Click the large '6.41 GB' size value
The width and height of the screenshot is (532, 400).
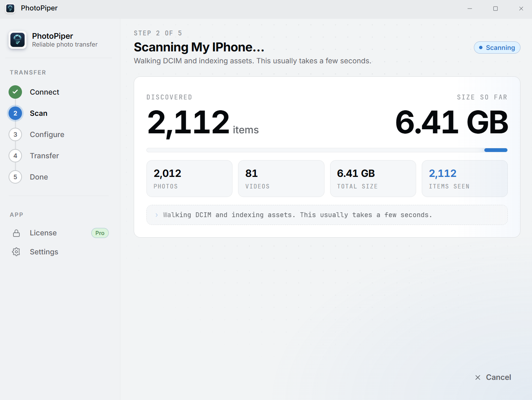[x=452, y=122]
